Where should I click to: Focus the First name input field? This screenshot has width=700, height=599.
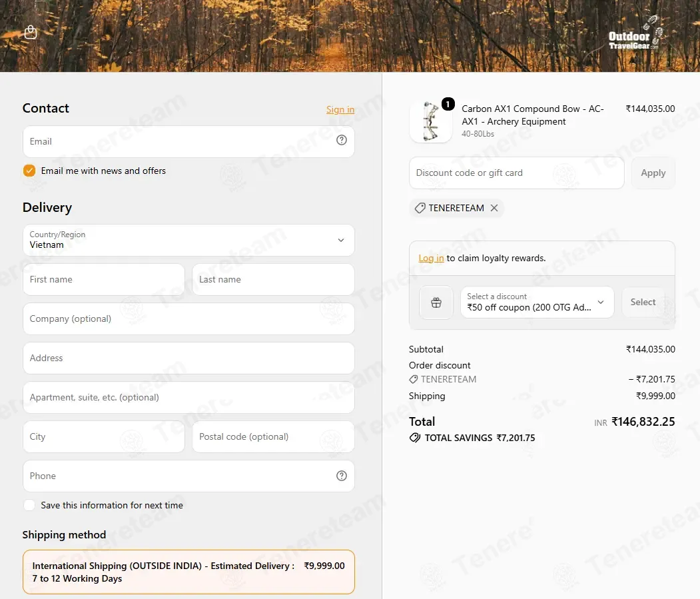104,280
